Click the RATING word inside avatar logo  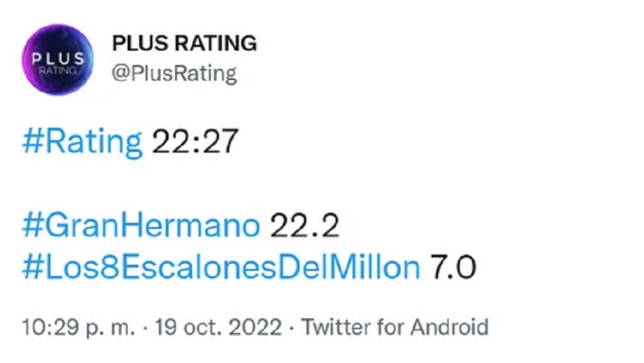pyautogui.click(x=57, y=69)
